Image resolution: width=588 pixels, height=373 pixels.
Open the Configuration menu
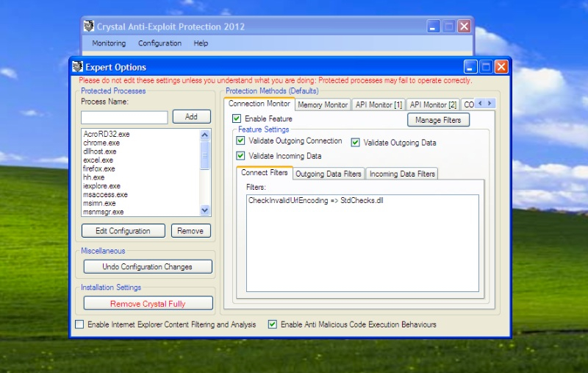pyautogui.click(x=159, y=43)
